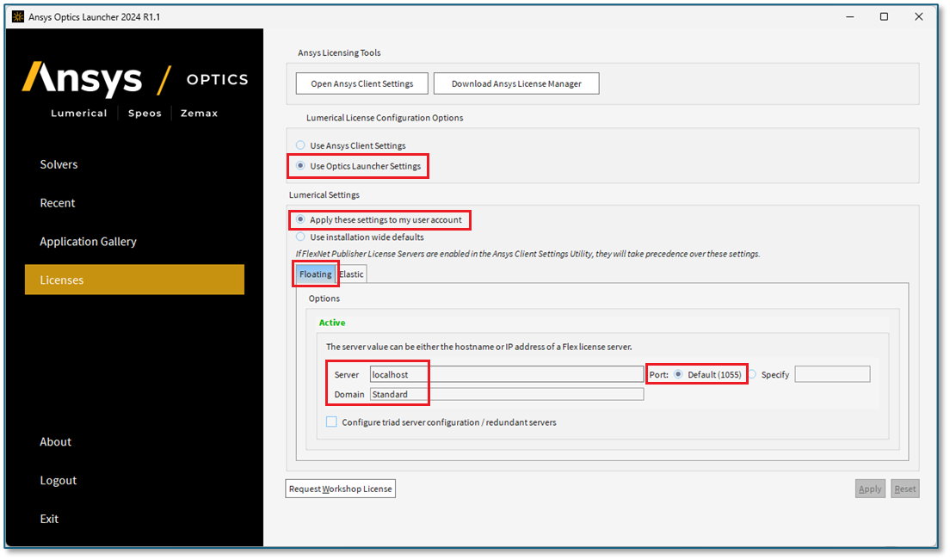Click Request Workshop License button
The height and width of the screenshot is (560, 950).
341,489
